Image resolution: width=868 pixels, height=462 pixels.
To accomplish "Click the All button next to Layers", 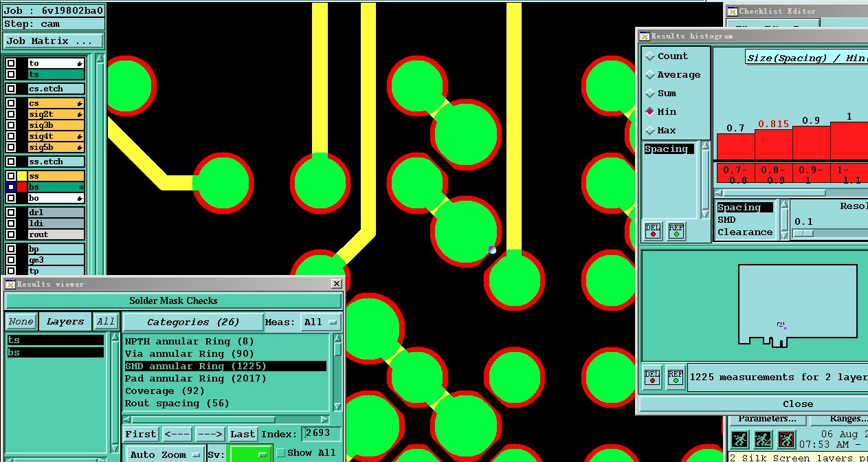I will tap(105, 322).
